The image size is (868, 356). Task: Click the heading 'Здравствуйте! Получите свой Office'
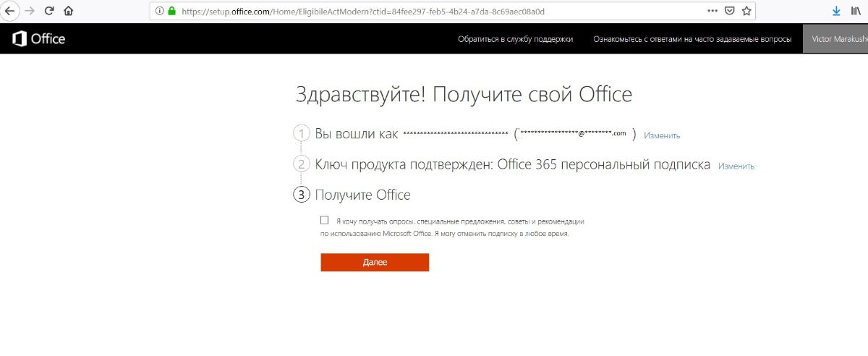(464, 95)
